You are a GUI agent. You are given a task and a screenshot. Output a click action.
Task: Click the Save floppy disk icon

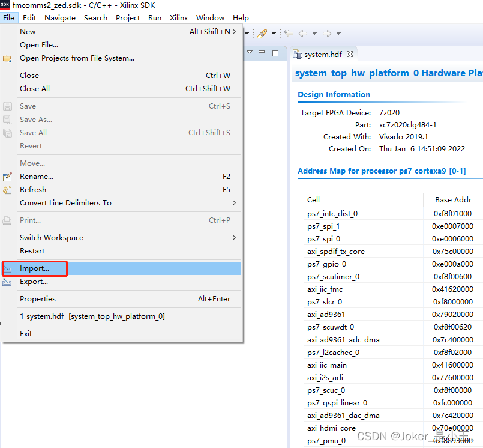(7, 106)
